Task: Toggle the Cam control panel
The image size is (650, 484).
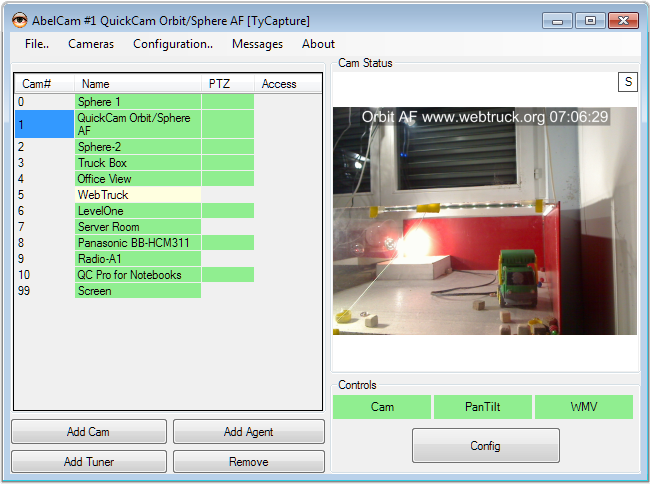Action: [x=382, y=407]
